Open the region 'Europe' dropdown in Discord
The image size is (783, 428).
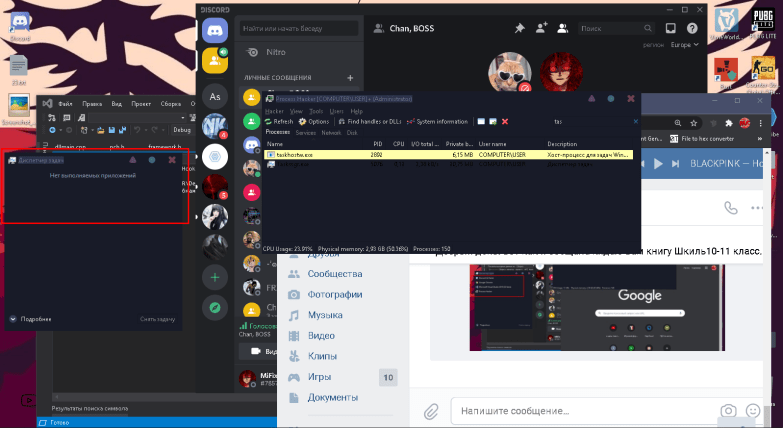click(x=685, y=45)
